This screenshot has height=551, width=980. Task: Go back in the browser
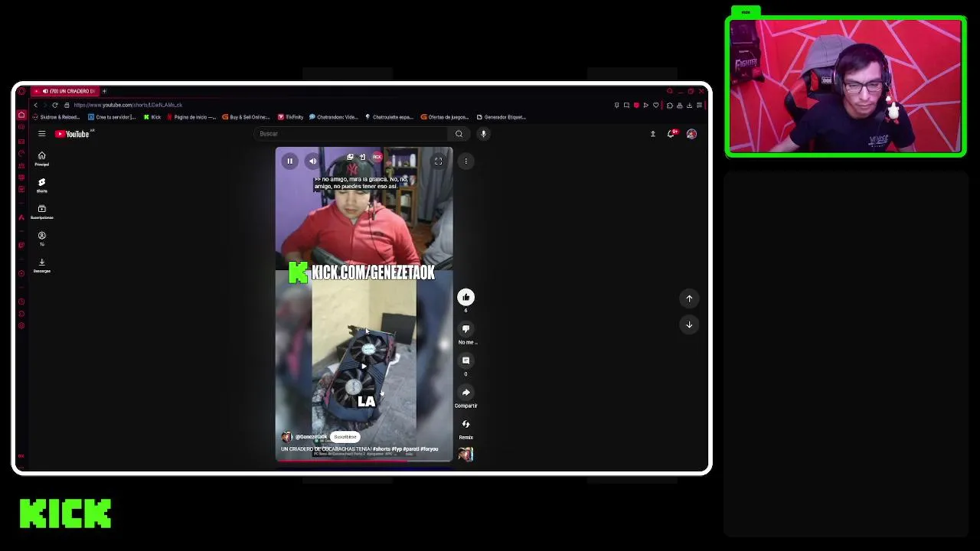35,105
